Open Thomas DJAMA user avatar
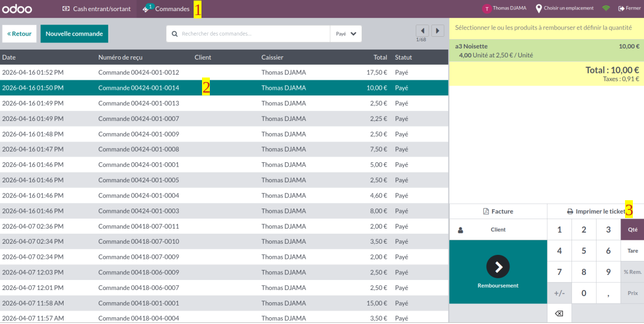The width and height of the screenshot is (644, 324). point(487,8)
